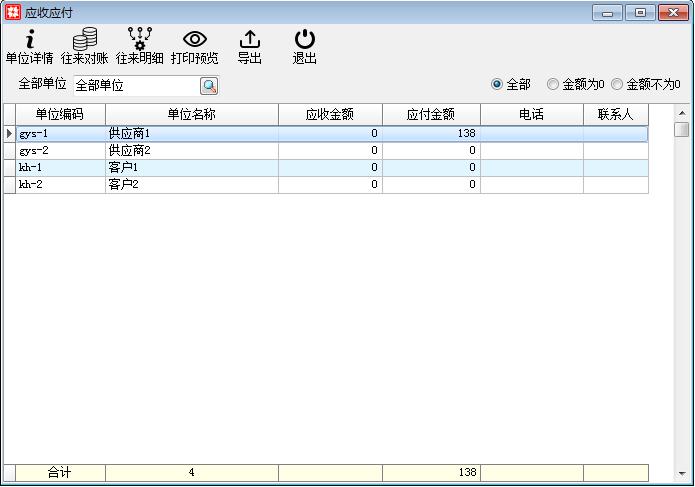Sort by 单位编码 column header
The image size is (695, 487).
pos(60,115)
